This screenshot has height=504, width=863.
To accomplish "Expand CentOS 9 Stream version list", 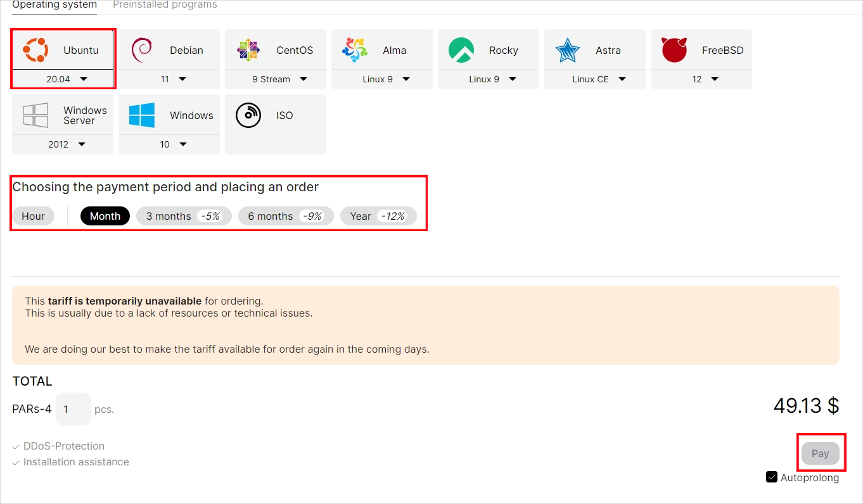I will coord(276,79).
